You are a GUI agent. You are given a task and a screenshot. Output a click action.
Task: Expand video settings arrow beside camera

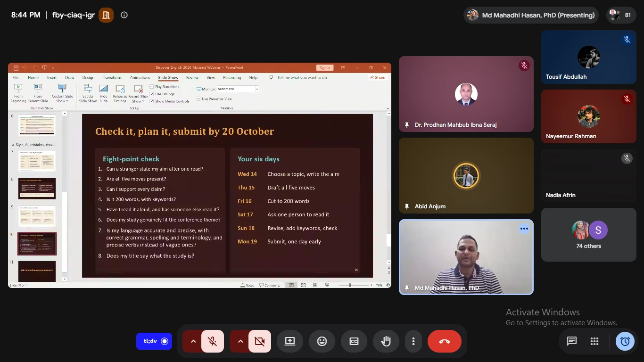pos(240,341)
